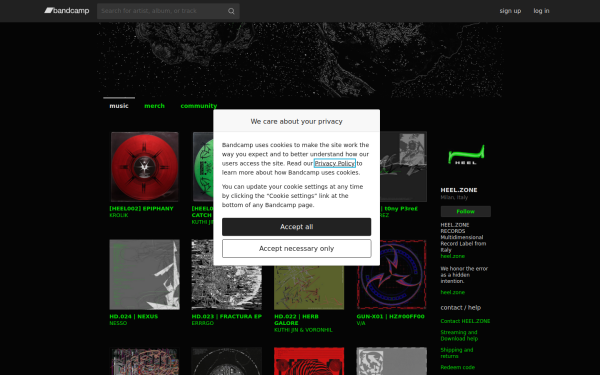Open the HD.022 HERB GALORE cover
600x375 pixels.
(309, 288)
